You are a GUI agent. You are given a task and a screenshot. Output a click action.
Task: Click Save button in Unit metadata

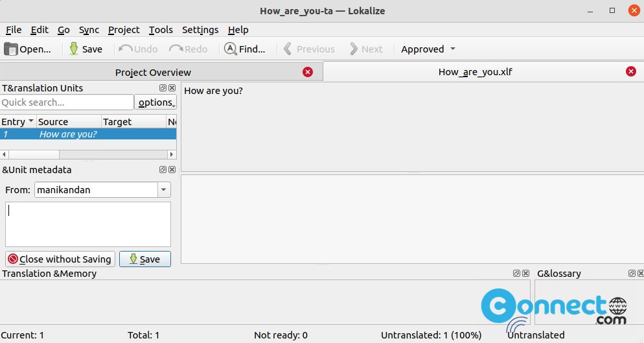[x=145, y=259]
